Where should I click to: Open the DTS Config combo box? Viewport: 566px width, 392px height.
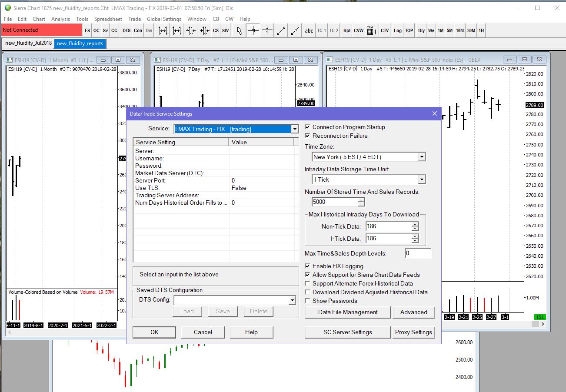click(292, 300)
